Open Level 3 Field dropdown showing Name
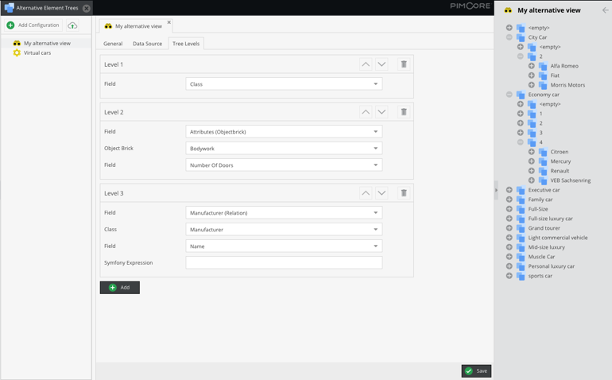 (x=284, y=246)
